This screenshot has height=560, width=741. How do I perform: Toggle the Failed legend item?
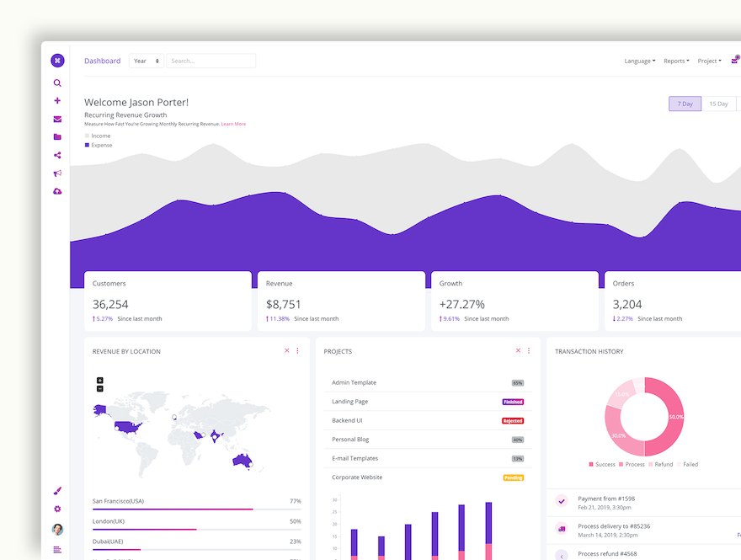pyautogui.click(x=688, y=465)
